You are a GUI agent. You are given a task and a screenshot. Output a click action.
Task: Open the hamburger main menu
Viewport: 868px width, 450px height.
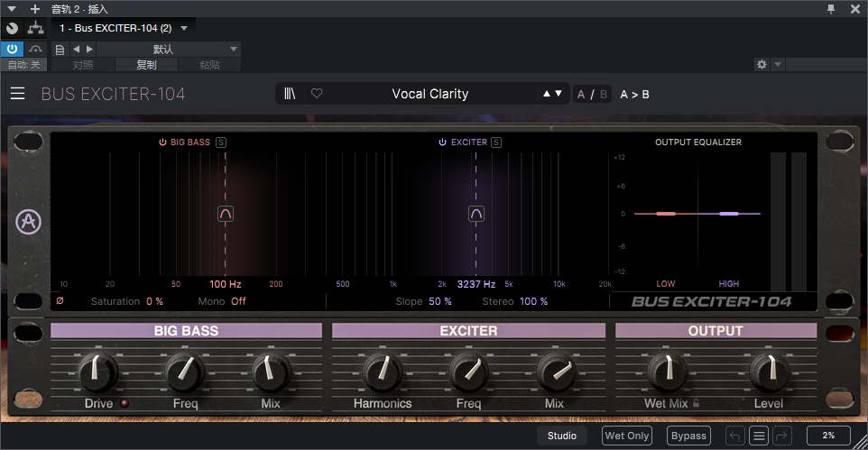(18, 94)
